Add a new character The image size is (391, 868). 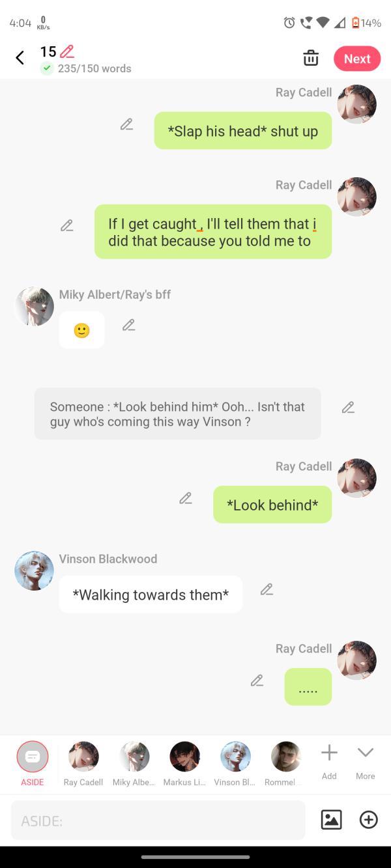(x=329, y=762)
